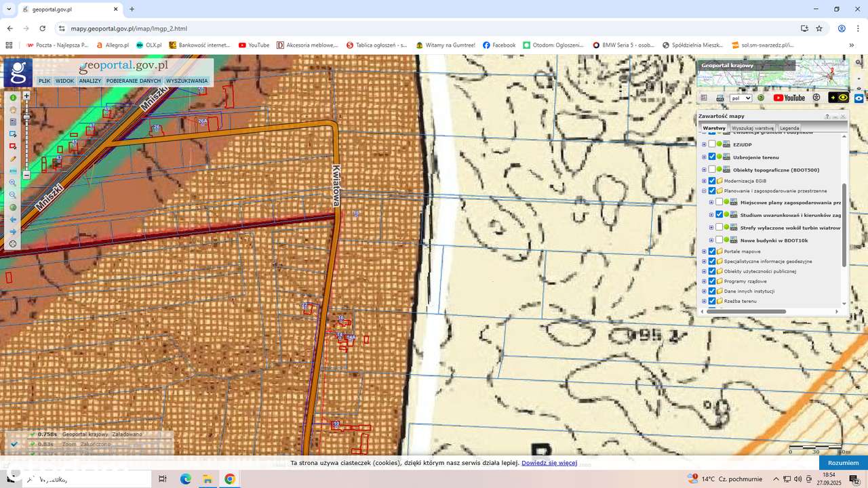Click the blue camera icon at panel edge
This screenshot has height=488, width=868.
859,98
